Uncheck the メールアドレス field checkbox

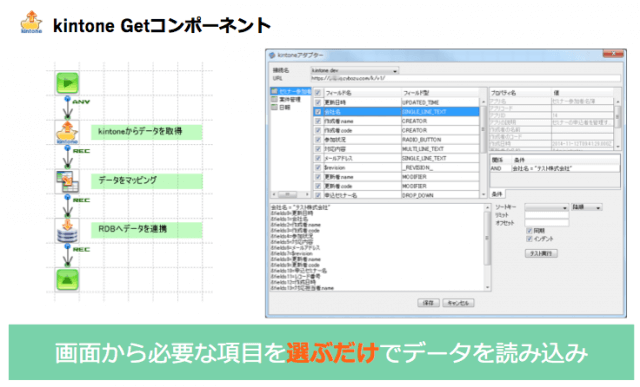click(x=318, y=158)
